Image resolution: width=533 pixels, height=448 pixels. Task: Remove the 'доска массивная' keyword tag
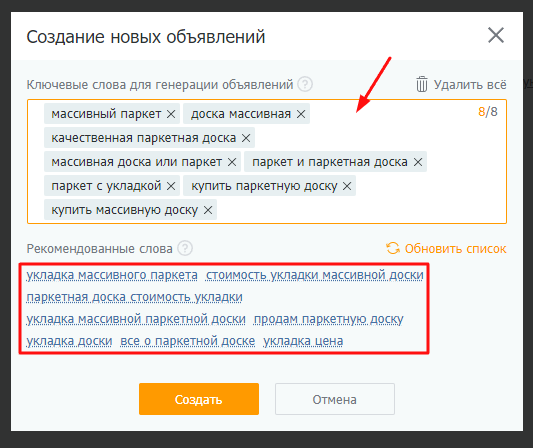[x=301, y=114]
